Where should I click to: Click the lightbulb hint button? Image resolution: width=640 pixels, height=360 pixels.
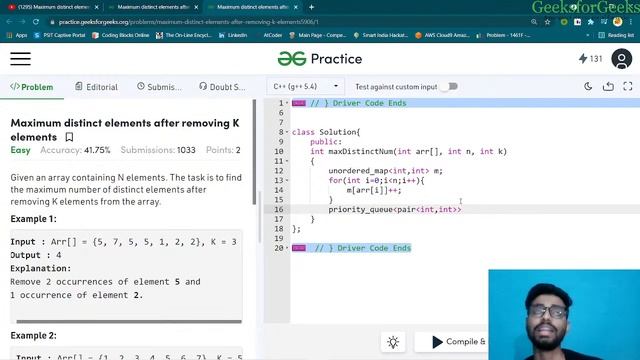click(393, 342)
